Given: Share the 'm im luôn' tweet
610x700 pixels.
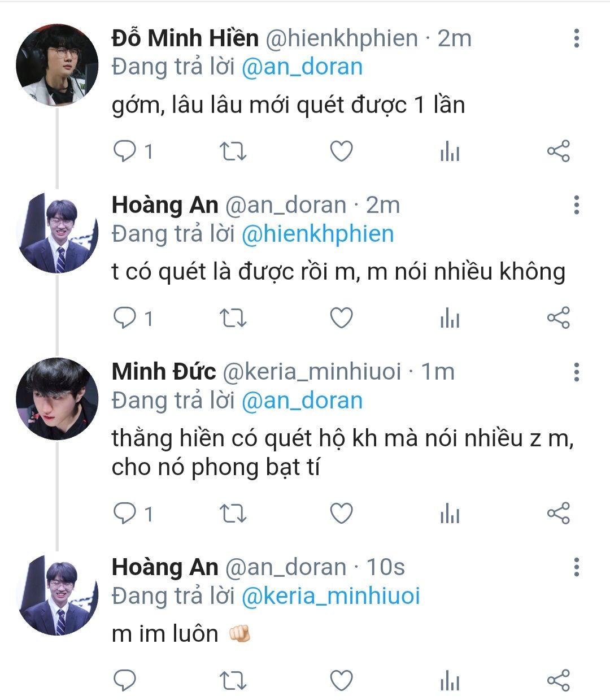Looking at the screenshot, I should point(558,680).
